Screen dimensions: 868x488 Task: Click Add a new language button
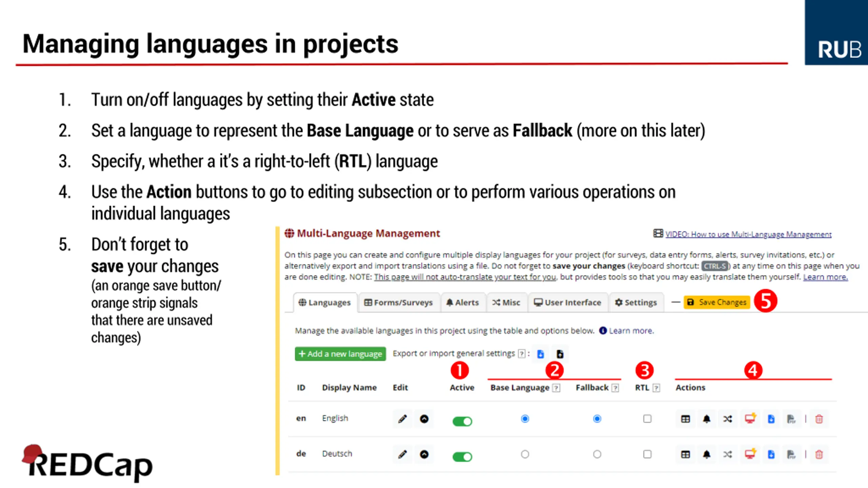click(x=340, y=354)
